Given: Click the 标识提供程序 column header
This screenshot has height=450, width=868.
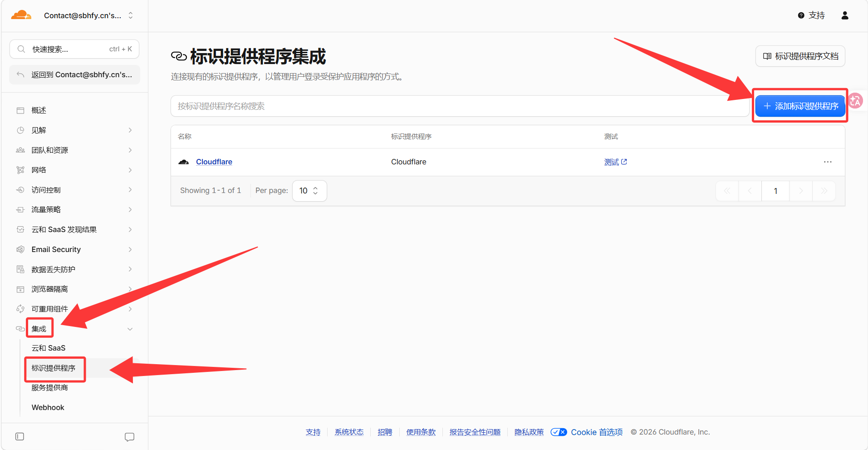Looking at the screenshot, I should click(x=411, y=136).
